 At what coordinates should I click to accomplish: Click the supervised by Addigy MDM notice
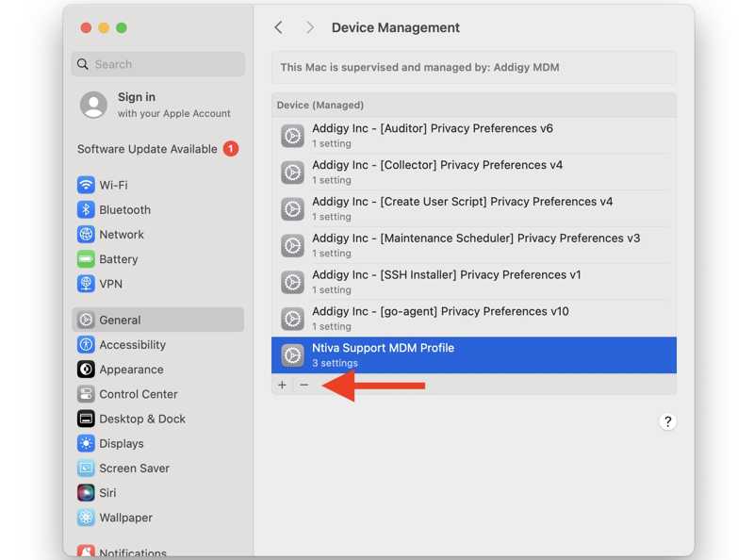click(x=474, y=67)
